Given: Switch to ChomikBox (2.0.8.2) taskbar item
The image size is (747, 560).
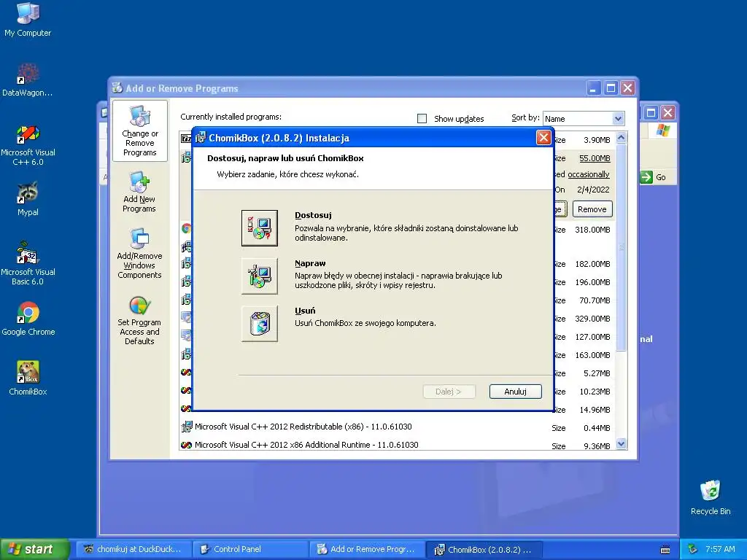Looking at the screenshot, I should (484, 549).
